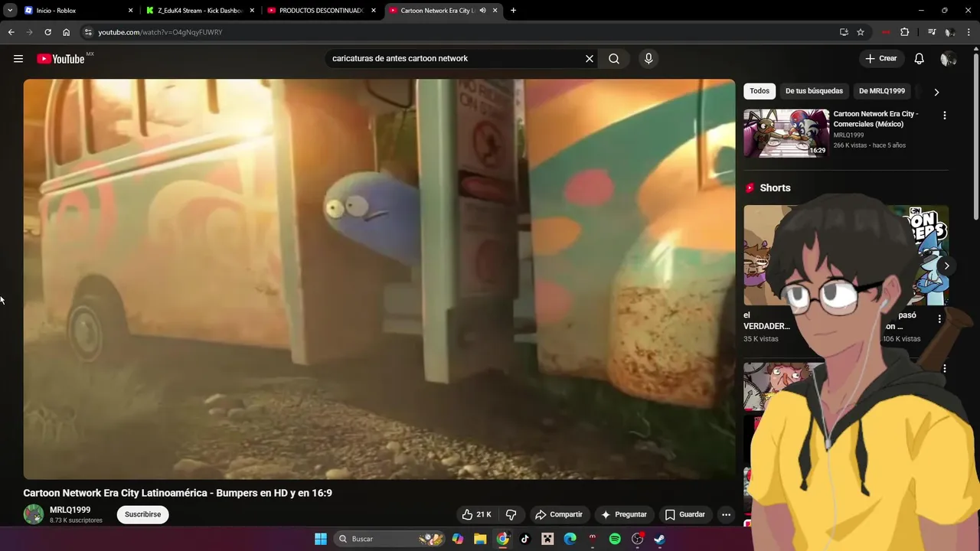Open OBS Studio from taskbar
This screenshot has width=980, height=551.
pyautogui.click(x=637, y=539)
